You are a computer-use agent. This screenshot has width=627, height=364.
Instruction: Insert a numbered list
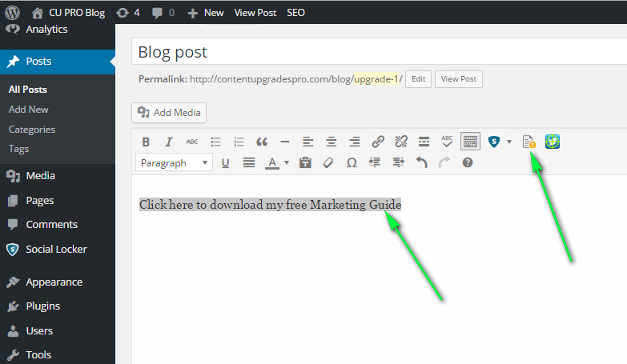point(239,142)
